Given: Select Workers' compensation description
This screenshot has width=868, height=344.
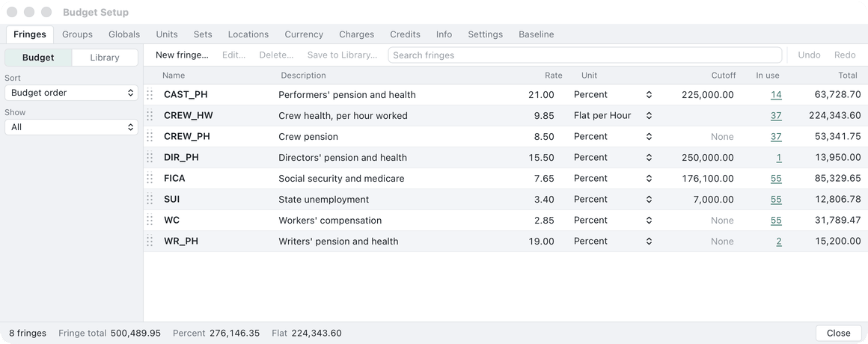Looking at the screenshot, I should pyautogui.click(x=330, y=220).
